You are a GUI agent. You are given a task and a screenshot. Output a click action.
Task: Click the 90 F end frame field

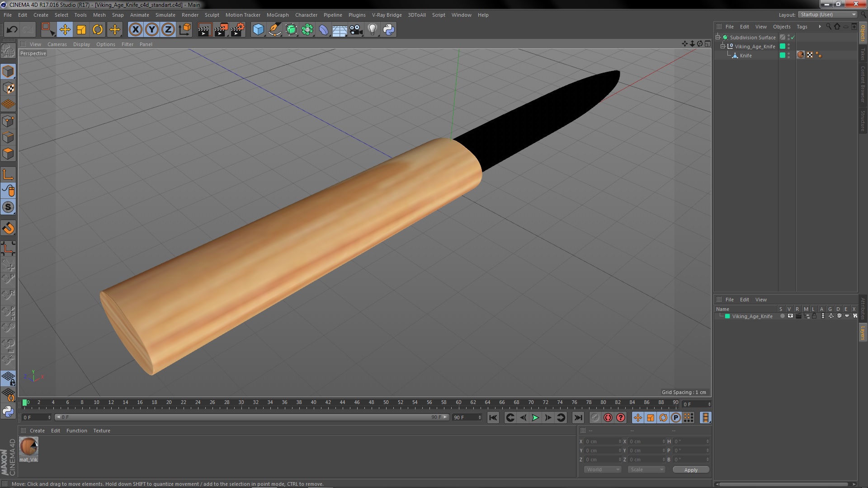pos(467,418)
